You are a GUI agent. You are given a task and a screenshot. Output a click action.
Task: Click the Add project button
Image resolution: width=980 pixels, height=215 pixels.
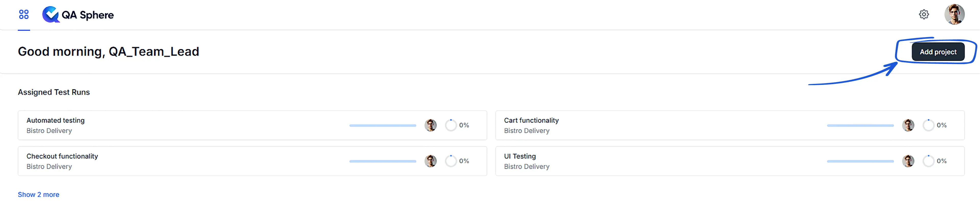[938, 52]
